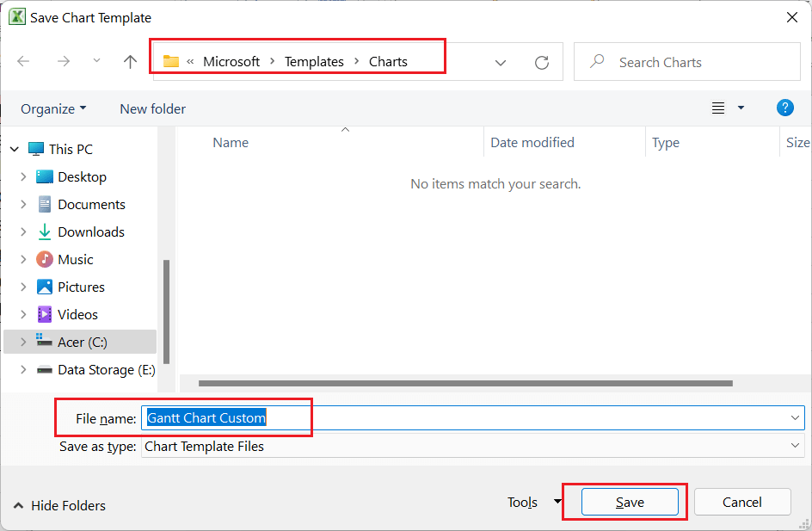This screenshot has height=531, width=812.
Task: Click the horizontal scrollbar in file list
Action: 464,384
